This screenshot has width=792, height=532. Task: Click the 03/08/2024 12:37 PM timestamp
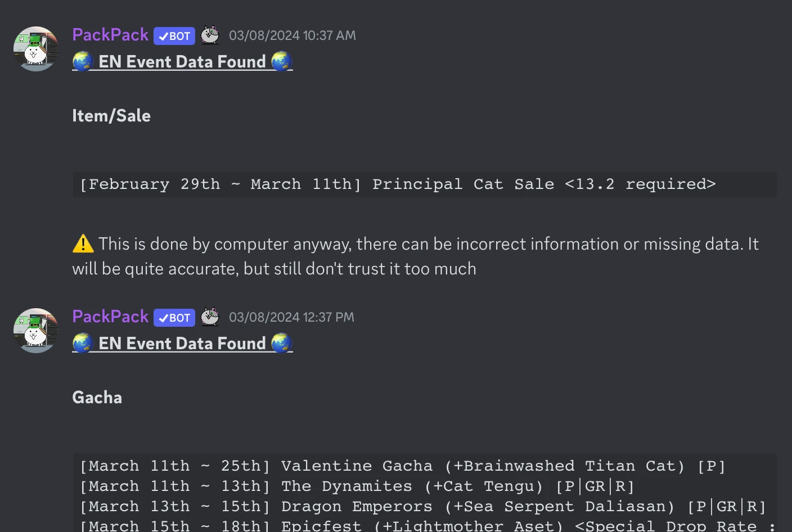291,317
